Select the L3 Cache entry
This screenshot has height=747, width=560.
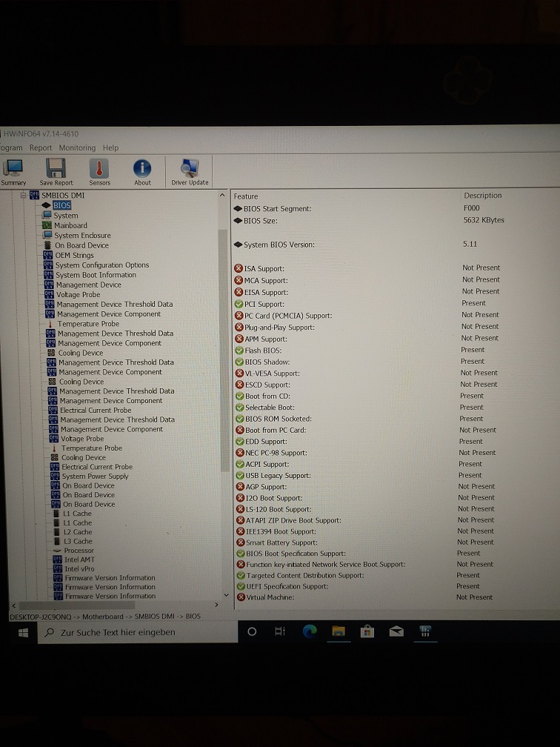tap(78, 541)
